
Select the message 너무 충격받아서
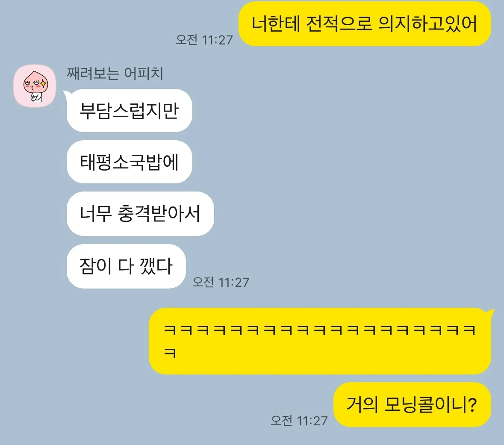pyautogui.click(x=140, y=213)
